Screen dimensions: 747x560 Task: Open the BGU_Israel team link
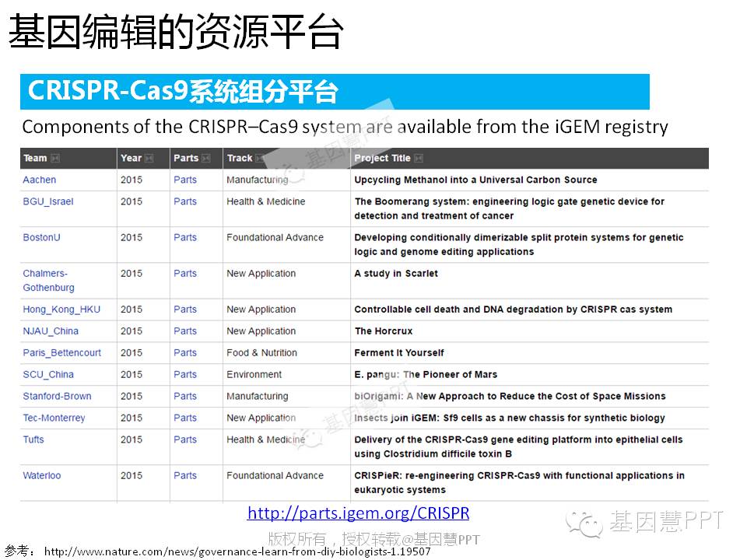pyautogui.click(x=48, y=201)
